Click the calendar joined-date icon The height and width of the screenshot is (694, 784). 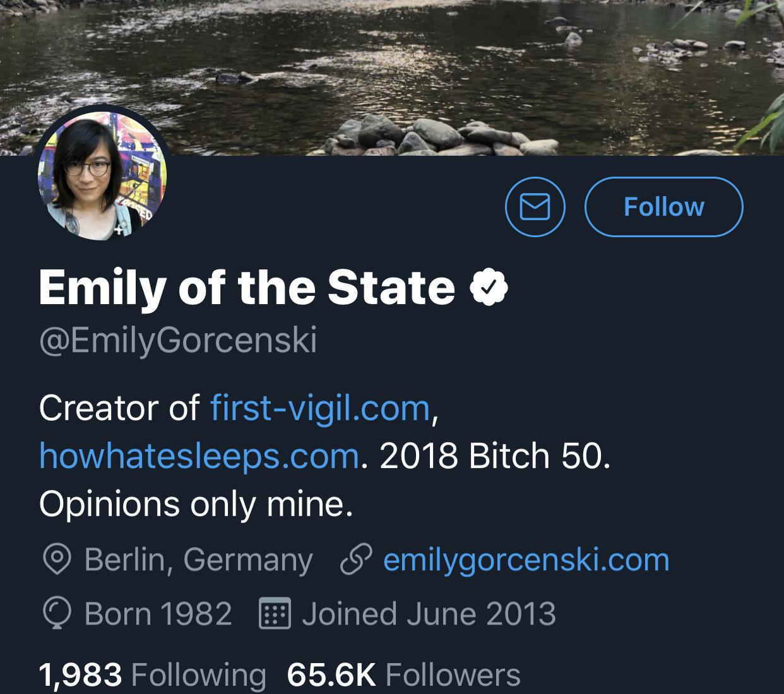coord(275,614)
